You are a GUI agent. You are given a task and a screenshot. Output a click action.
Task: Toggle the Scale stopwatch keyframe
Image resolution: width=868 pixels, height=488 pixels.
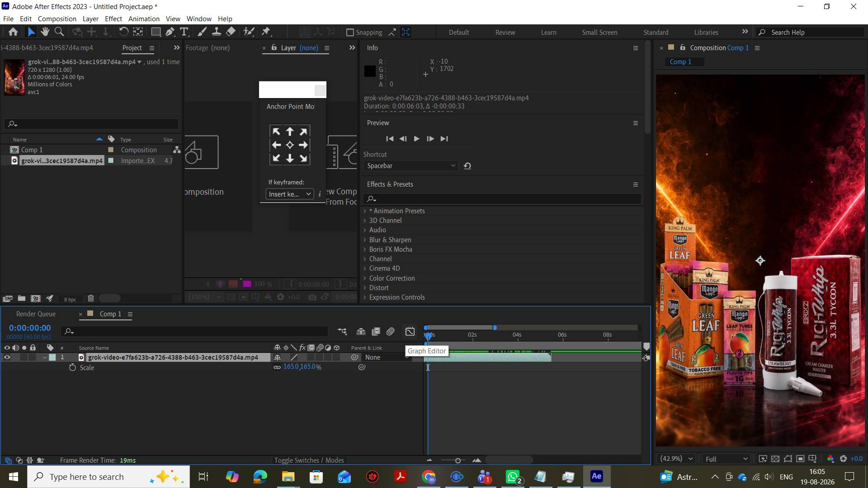click(x=72, y=368)
